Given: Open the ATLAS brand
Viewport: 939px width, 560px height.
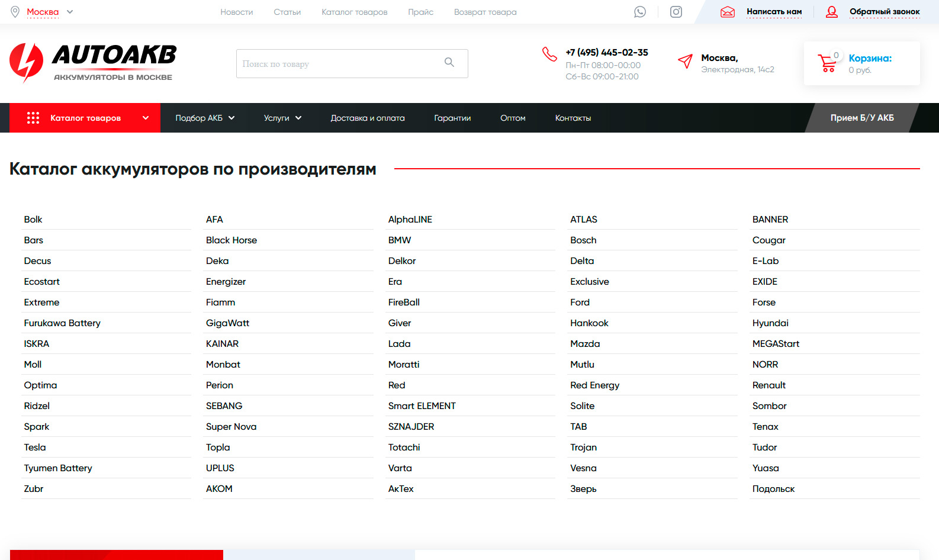Looking at the screenshot, I should (584, 219).
